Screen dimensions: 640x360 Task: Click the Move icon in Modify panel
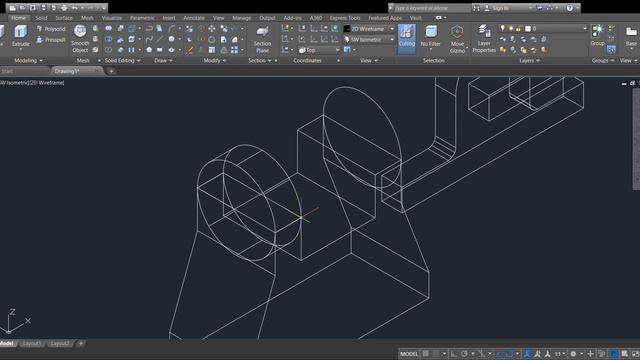click(212, 29)
